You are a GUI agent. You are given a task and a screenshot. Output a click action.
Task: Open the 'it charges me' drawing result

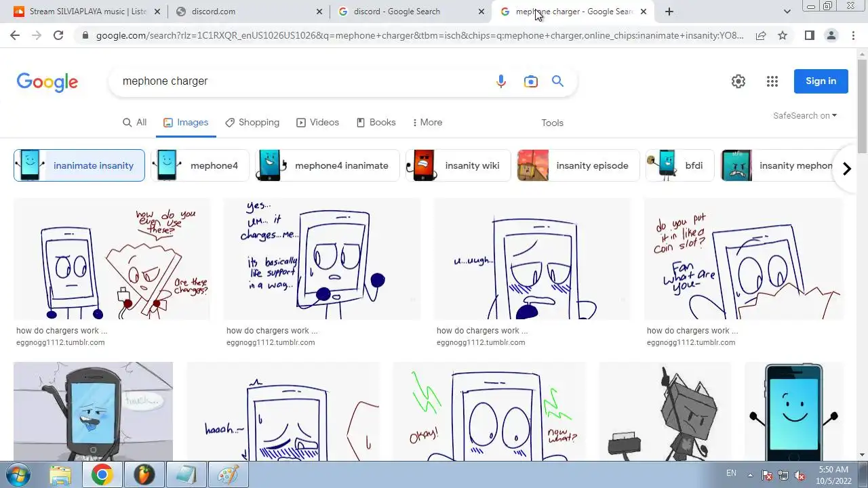tap(322, 259)
